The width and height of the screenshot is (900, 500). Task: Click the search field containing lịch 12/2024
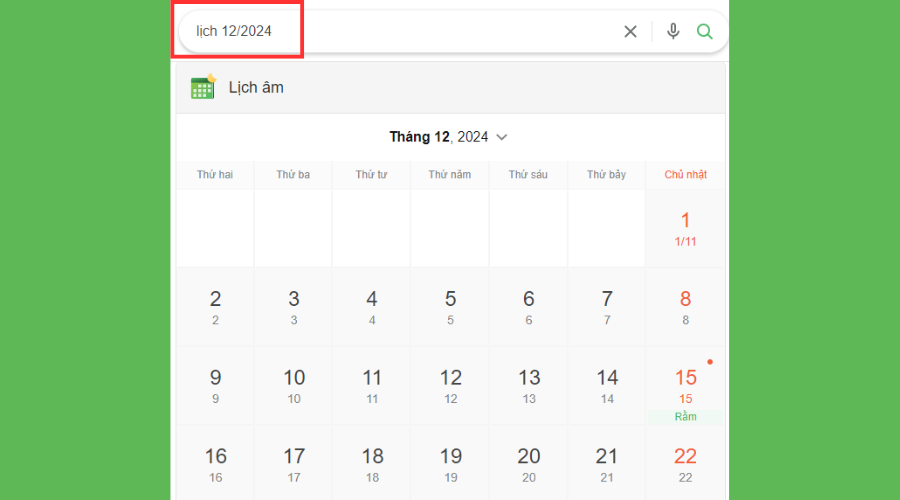400,31
